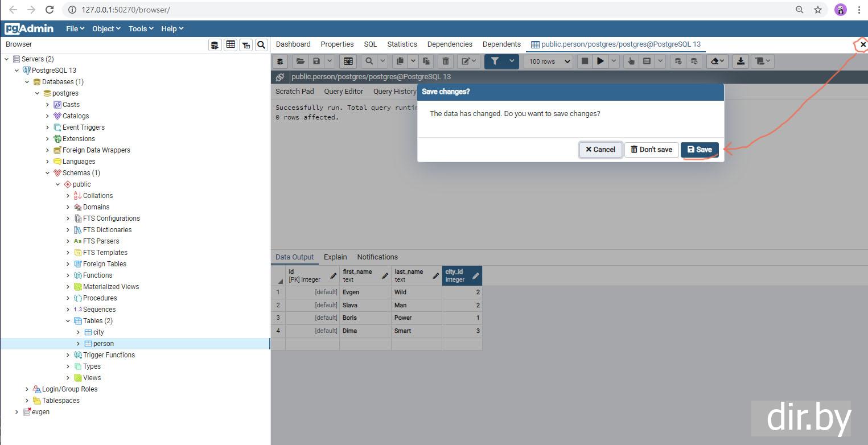Click View Data grid icon in Browser header

[x=231, y=45]
